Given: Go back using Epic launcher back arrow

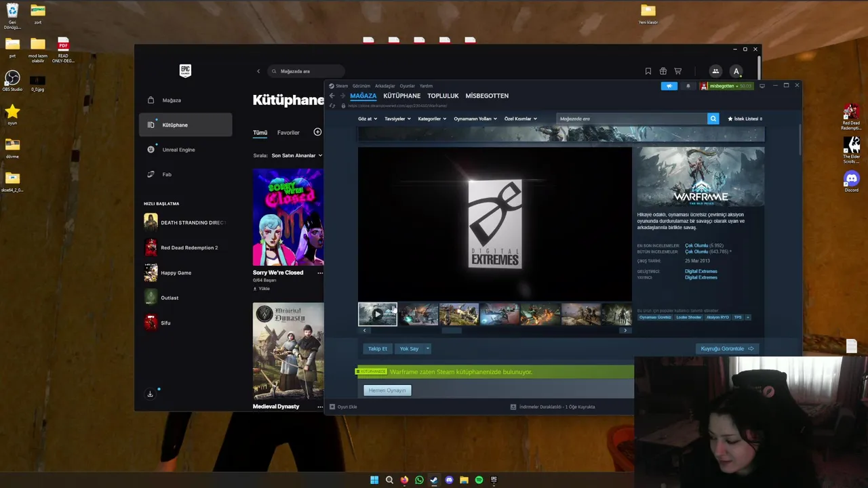Looking at the screenshot, I should 258,71.
